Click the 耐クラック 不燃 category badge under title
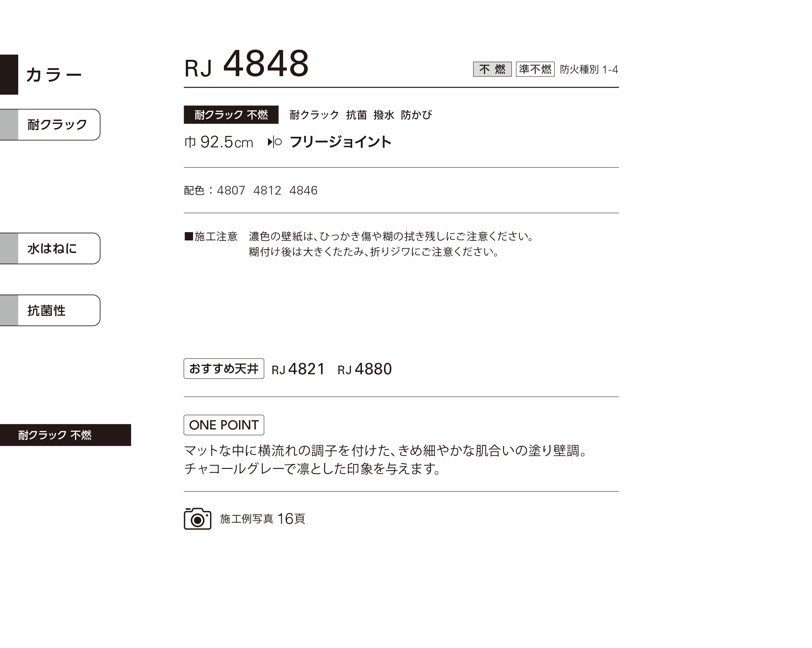The width and height of the screenshot is (812, 648). [x=231, y=114]
